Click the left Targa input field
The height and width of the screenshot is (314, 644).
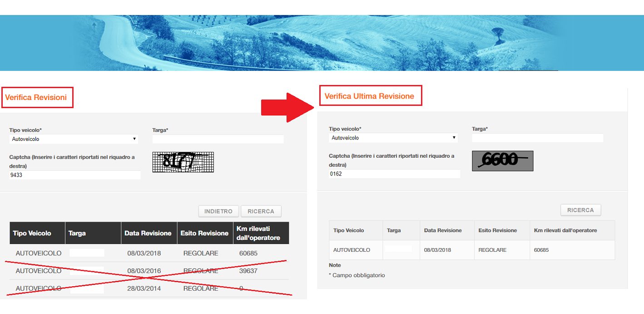click(x=218, y=139)
